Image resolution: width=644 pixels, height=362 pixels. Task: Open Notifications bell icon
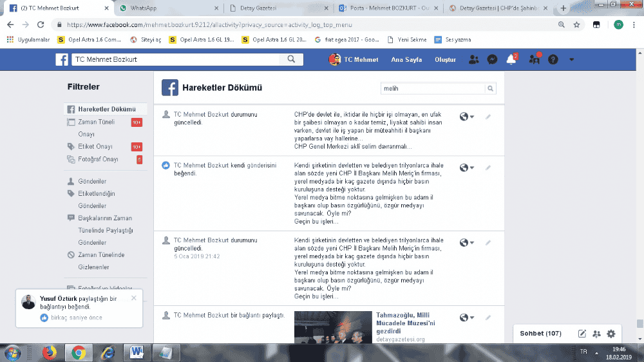(x=511, y=59)
